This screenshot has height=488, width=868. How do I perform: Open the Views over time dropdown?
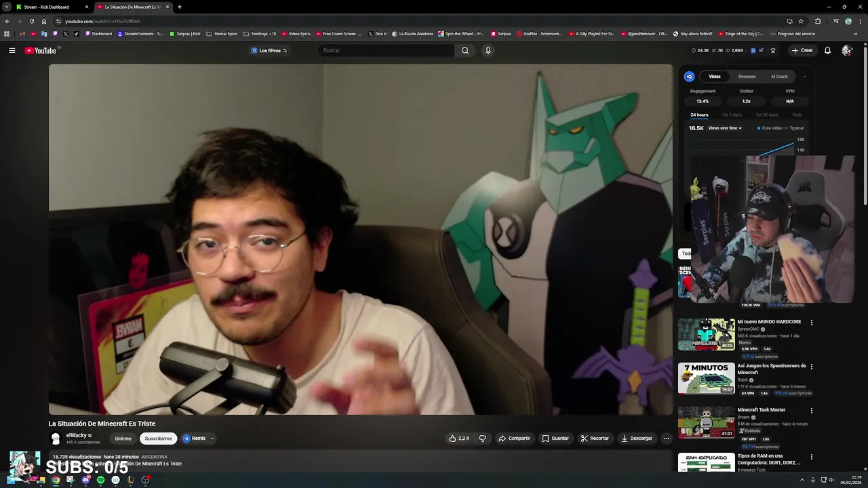pos(725,128)
